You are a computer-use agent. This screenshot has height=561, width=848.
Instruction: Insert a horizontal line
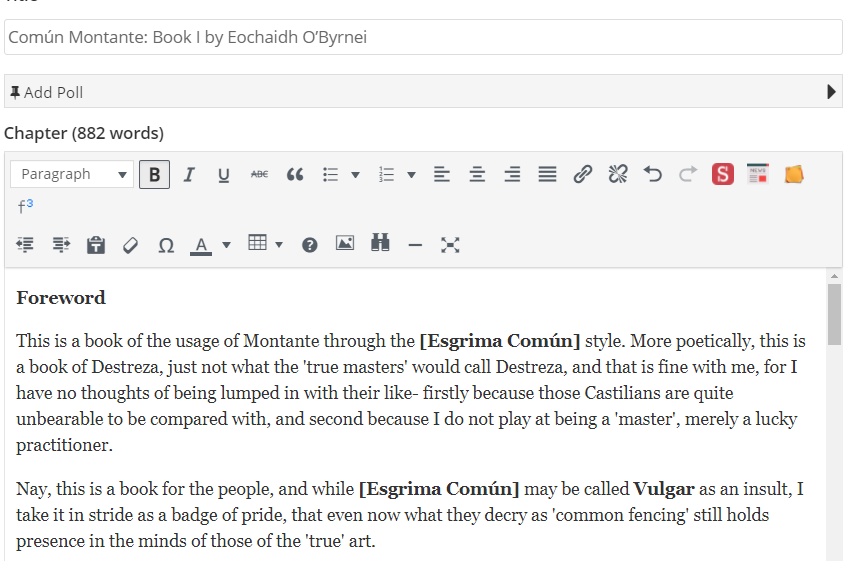click(x=415, y=245)
